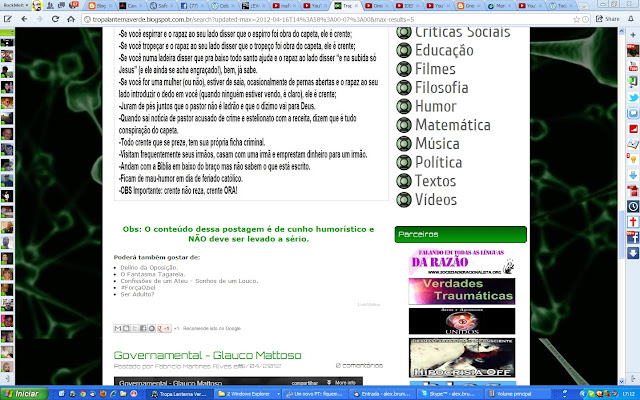640x400 pixels.
Task: Click the plus button atop right sidebar
Action: point(633,35)
